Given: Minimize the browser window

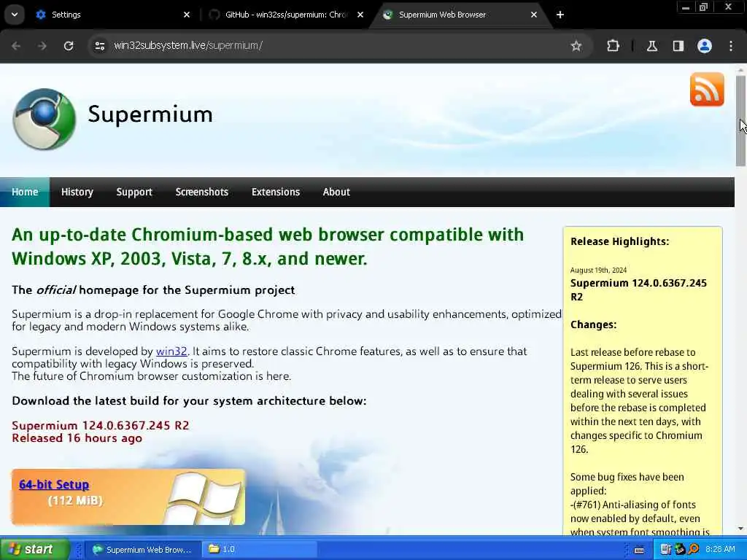Looking at the screenshot, I should tap(686, 7).
